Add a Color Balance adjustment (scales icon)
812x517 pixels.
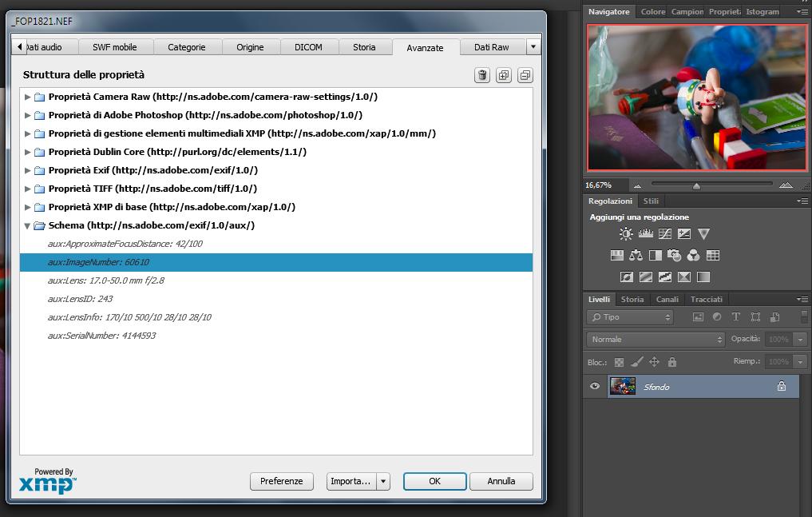[636, 256]
